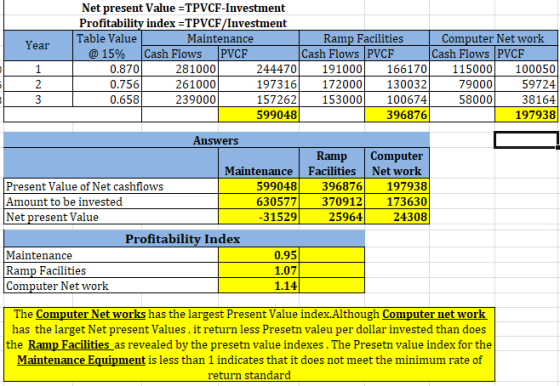Click the Ramp Facilities profitability index 1.07
560x386 pixels.
click(259, 270)
